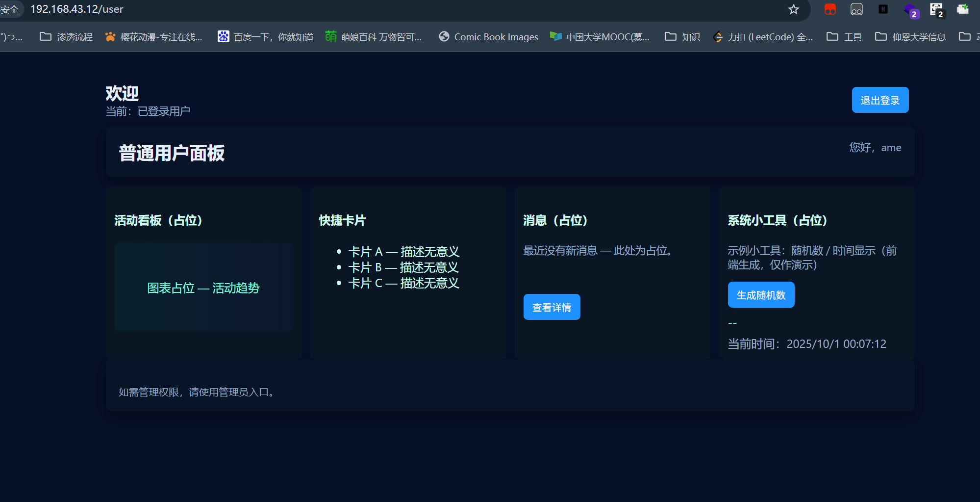The image size is (980, 502).
Task: Click the 快捷卡片 card title
Action: point(343,220)
